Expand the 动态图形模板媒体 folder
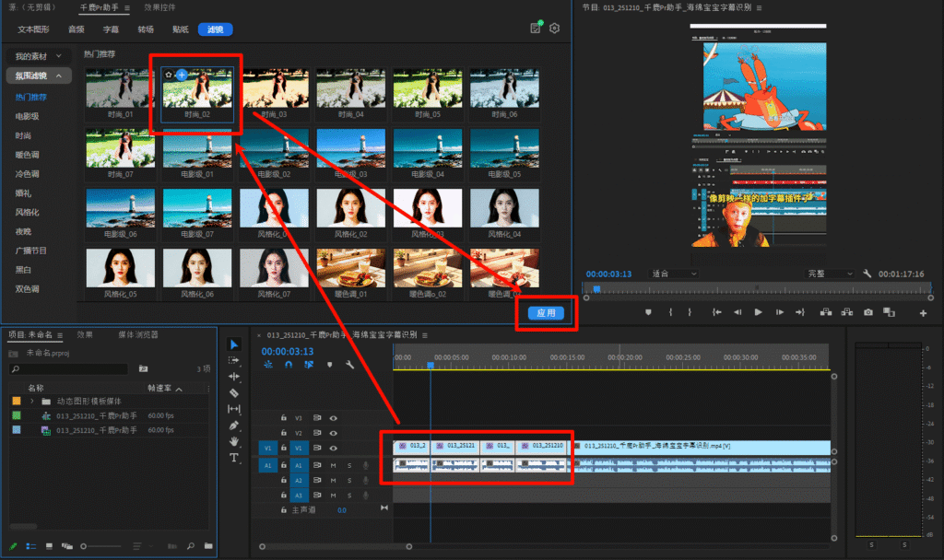Viewport: 944px width, 560px height. point(32,402)
